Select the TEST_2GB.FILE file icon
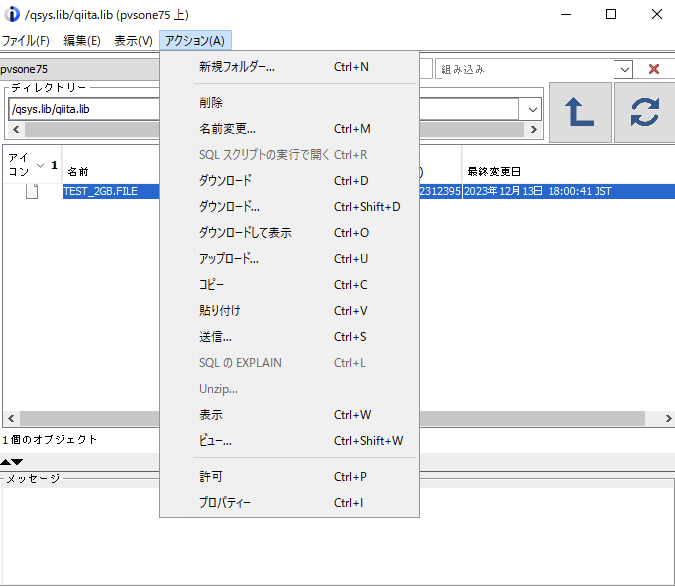 coord(32,191)
